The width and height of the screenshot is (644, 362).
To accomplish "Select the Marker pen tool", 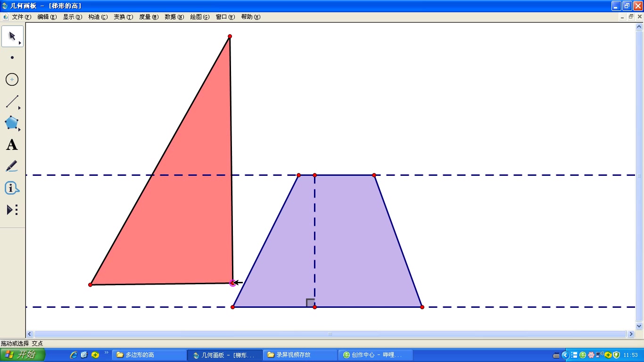I will click(12, 166).
